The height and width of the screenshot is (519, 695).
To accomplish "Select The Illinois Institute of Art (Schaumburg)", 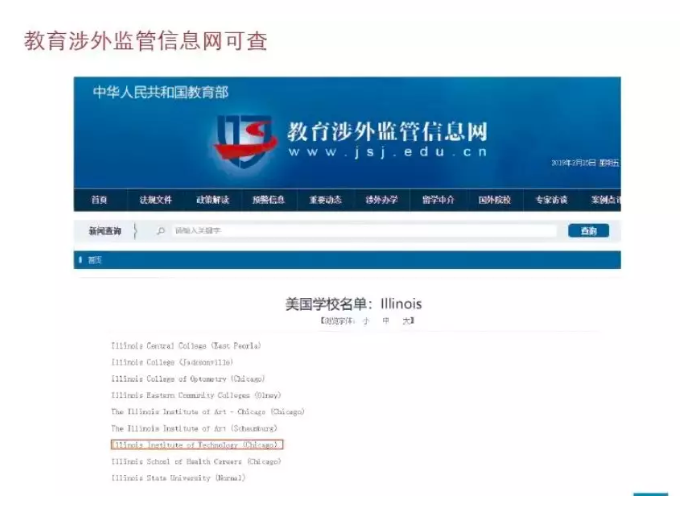I will (x=194, y=429).
